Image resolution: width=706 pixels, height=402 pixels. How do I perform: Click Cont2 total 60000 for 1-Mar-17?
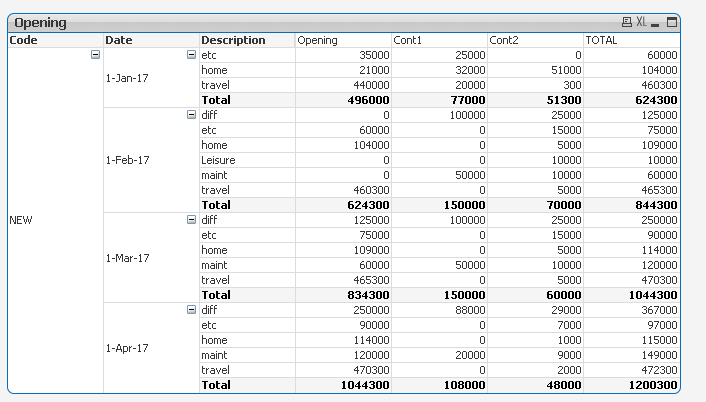pos(535,295)
